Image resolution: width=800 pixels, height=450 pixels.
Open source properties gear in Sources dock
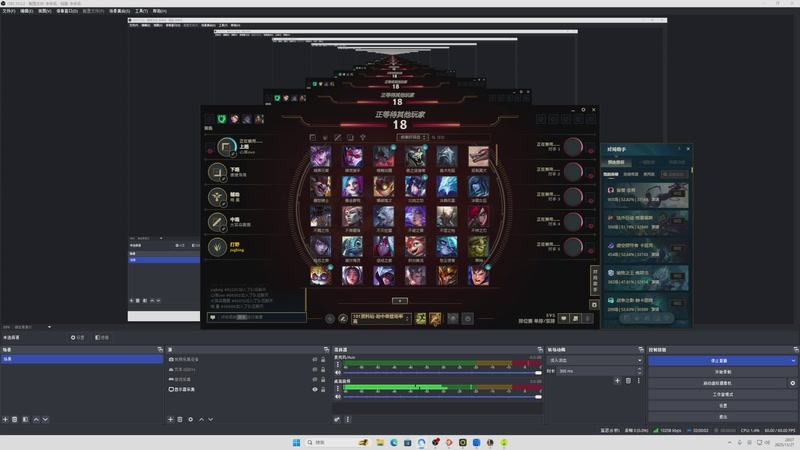click(x=190, y=419)
